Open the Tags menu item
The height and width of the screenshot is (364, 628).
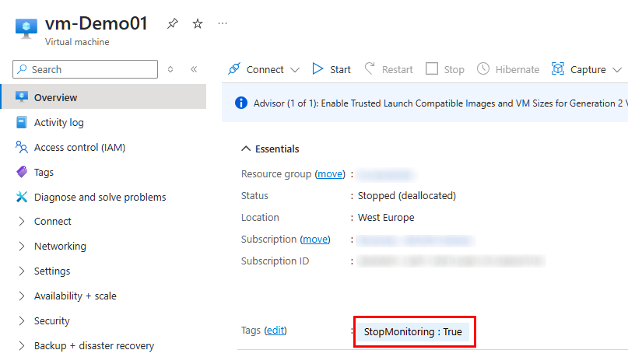(x=44, y=172)
